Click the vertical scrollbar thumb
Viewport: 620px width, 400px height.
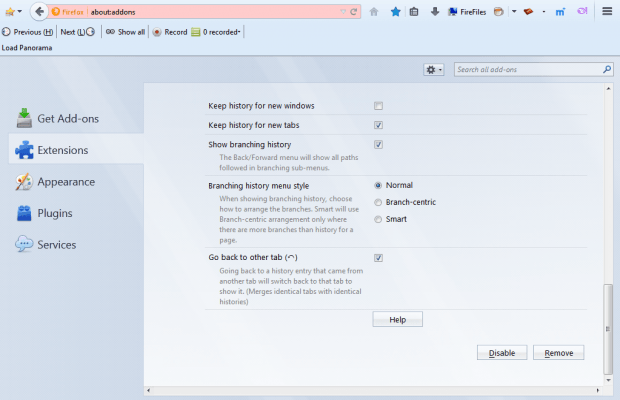[608, 329]
